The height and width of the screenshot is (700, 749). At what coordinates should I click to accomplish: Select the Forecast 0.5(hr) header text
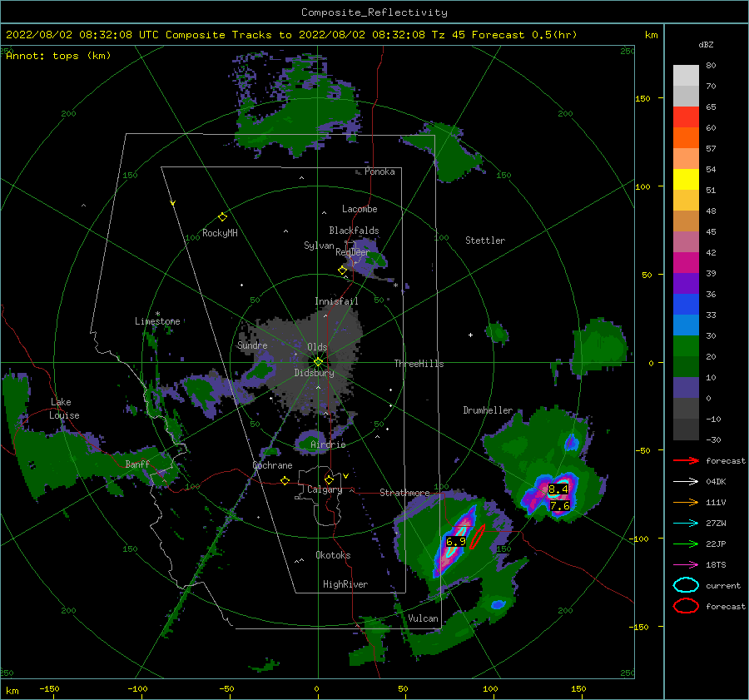point(524,35)
